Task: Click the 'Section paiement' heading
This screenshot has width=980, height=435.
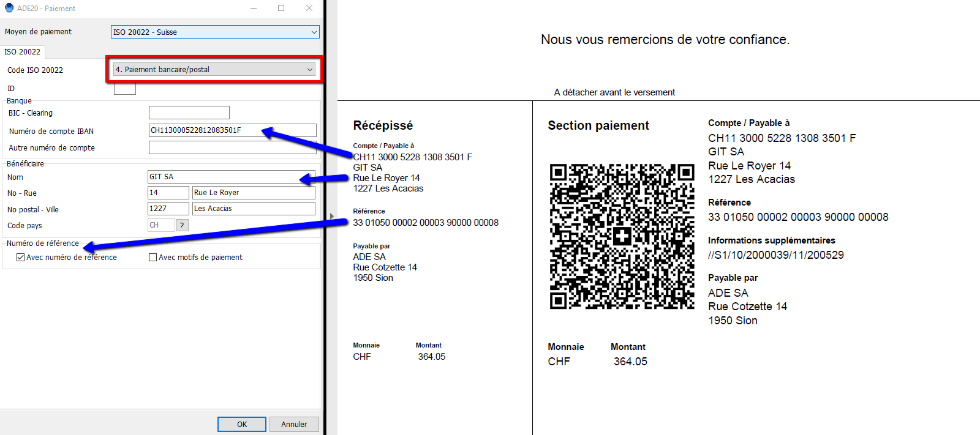Action: click(598, 125)
